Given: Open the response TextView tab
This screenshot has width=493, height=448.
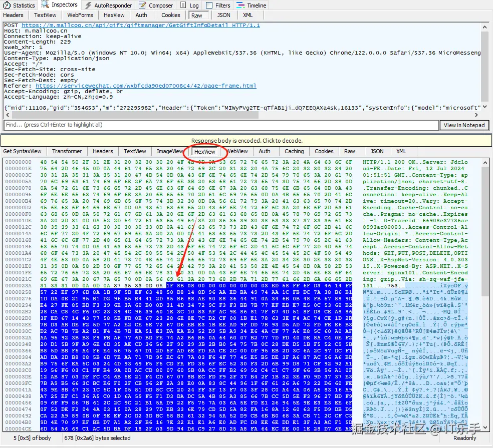Looking at the screenshot, I should (135, 152).
